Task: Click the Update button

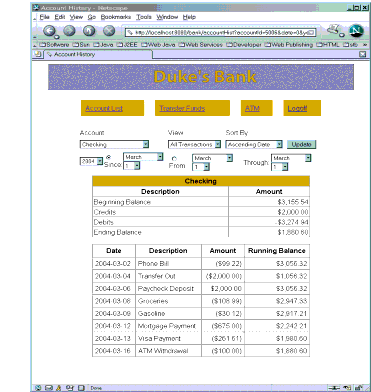Action: tap(301, 144)
